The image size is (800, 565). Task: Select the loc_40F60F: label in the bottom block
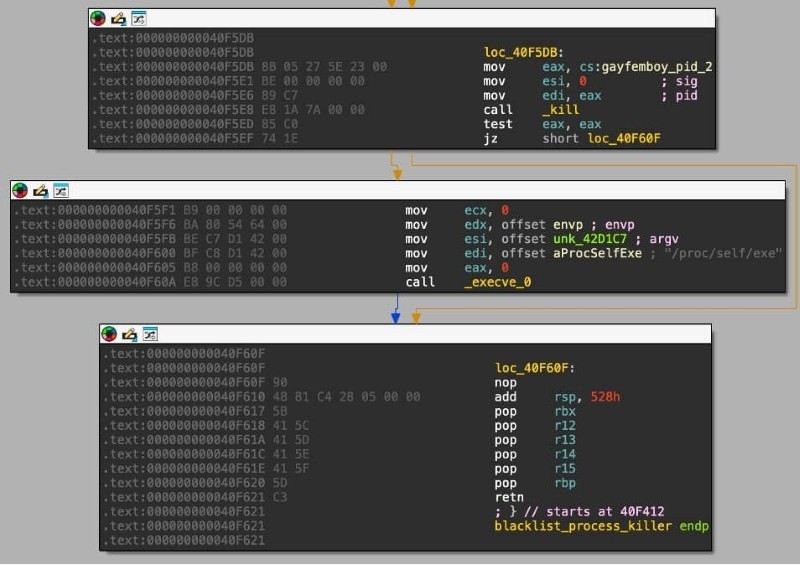[x=535, y=368]
